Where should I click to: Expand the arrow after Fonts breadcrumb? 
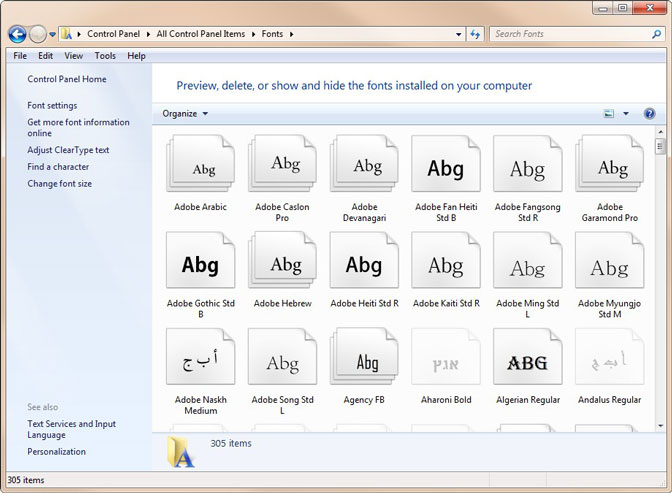pos(291,34)
